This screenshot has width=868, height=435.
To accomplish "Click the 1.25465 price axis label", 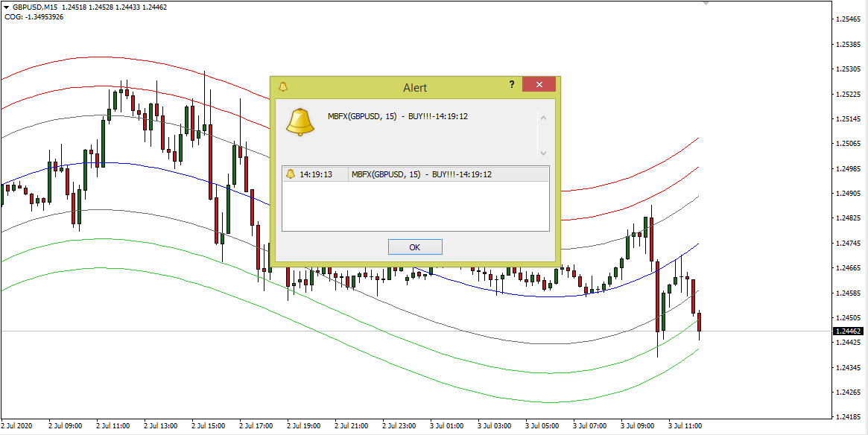I will point(849,19).
